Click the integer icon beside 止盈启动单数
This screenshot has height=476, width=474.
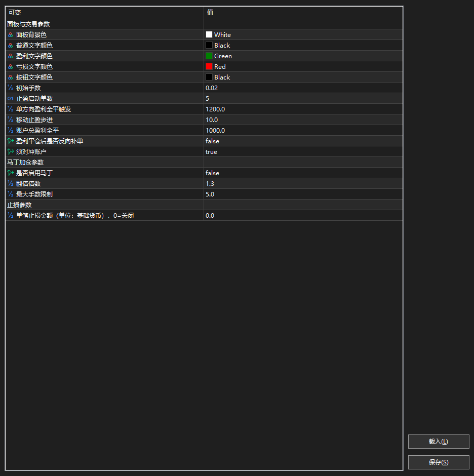[10, 99]
